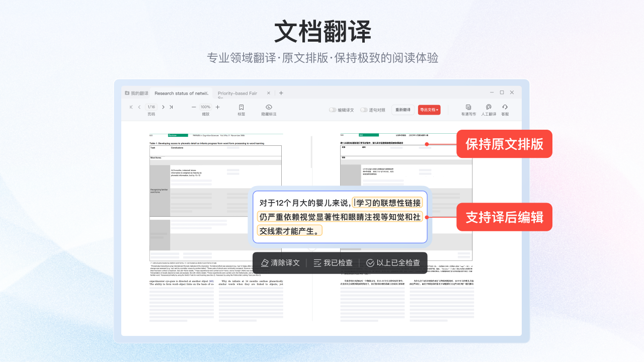Click the 隐藏标注 eye icon
The image size is (644, 362).
(x=269, y=108)
